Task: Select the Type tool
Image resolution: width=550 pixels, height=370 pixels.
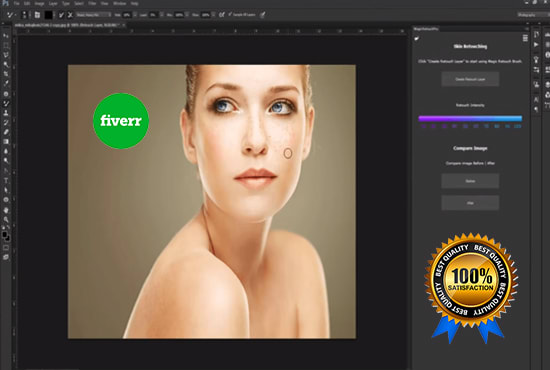Action: (x=6, y=181)
